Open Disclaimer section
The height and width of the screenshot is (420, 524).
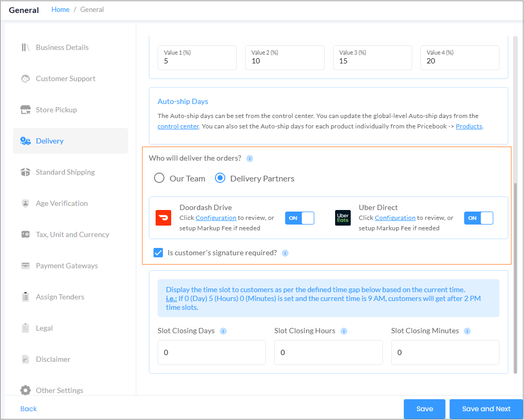coord(71,359)
